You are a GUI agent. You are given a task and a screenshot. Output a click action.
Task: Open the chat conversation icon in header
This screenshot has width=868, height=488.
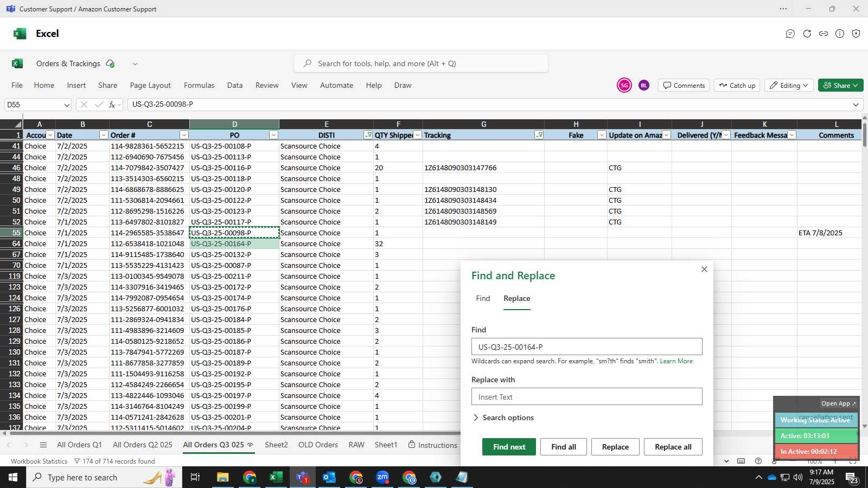click(790, 34)
